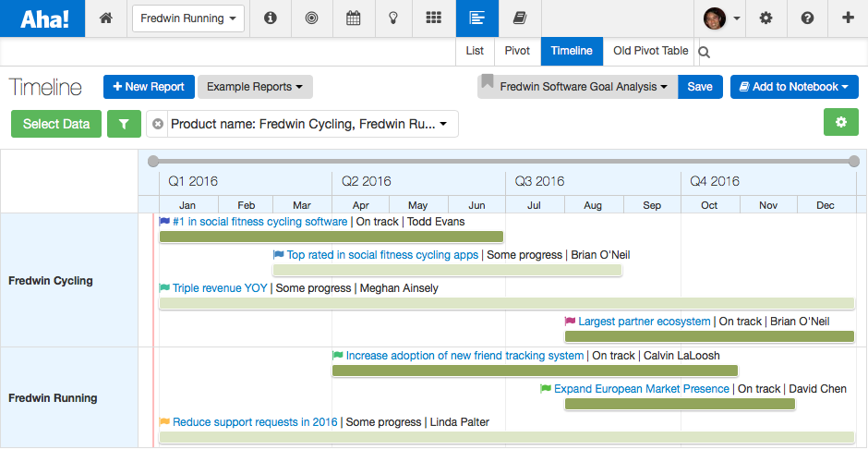Click the right handle of the date range slider
The height and width of the screenshot is (462, 868).
click(854, 161)
